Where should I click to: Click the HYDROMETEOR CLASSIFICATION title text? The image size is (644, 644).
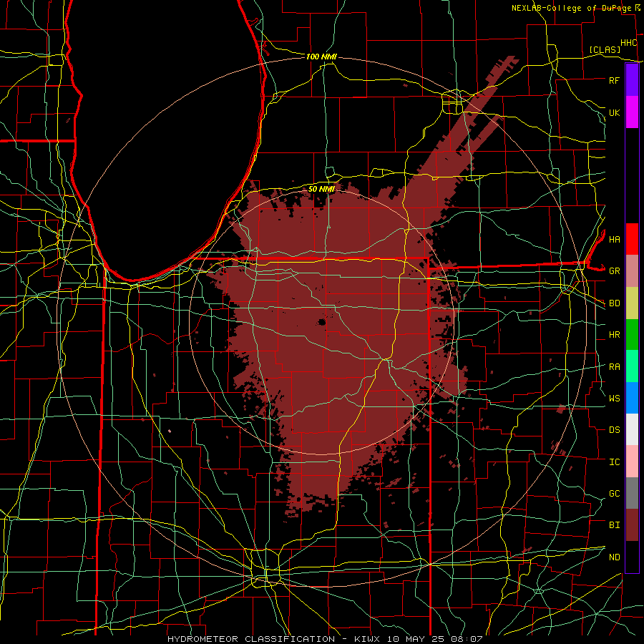coord(251,639)
